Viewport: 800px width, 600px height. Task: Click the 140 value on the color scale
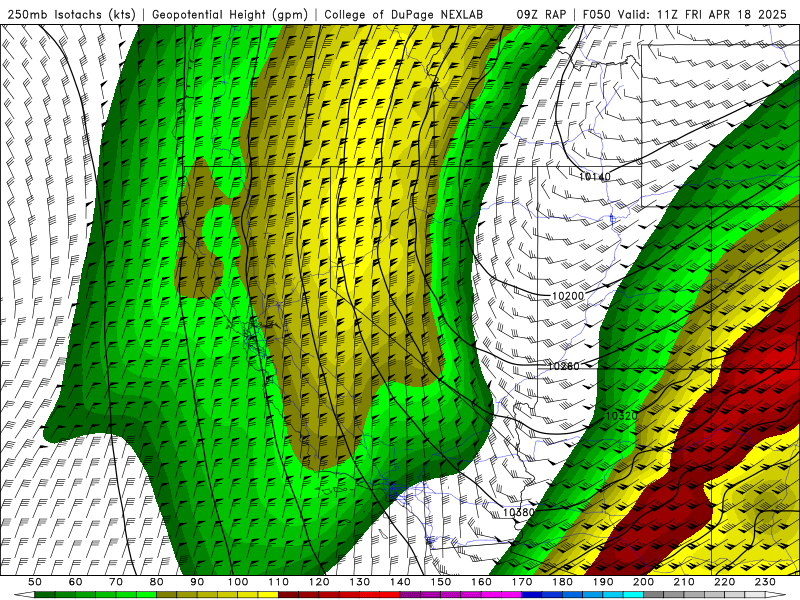401,582
